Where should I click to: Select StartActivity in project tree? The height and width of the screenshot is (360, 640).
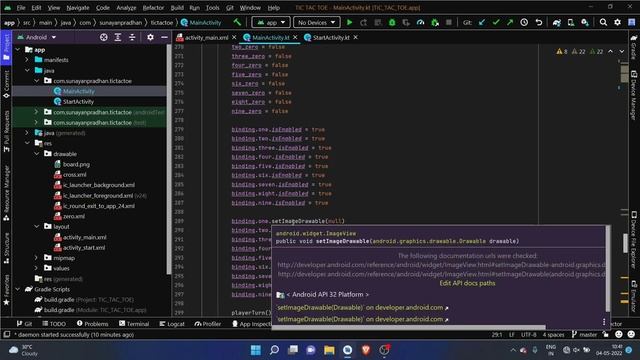pyautogui.click(x=78, y=102)
